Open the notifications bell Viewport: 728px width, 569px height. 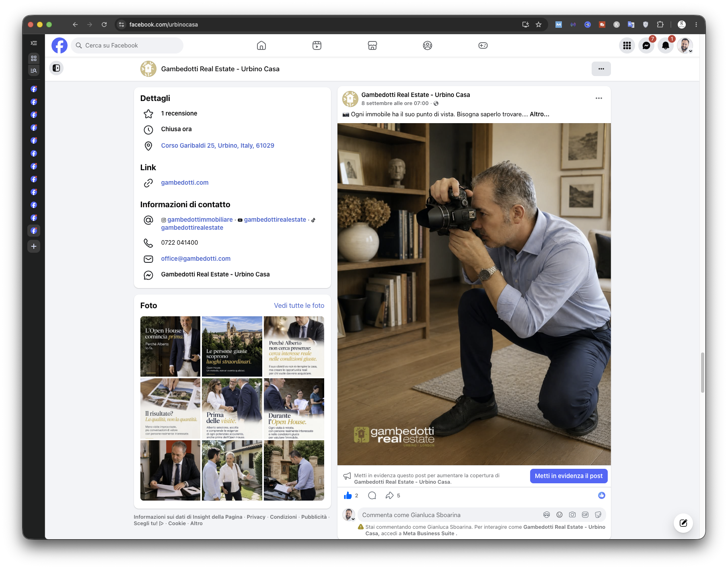pos(666,45)
